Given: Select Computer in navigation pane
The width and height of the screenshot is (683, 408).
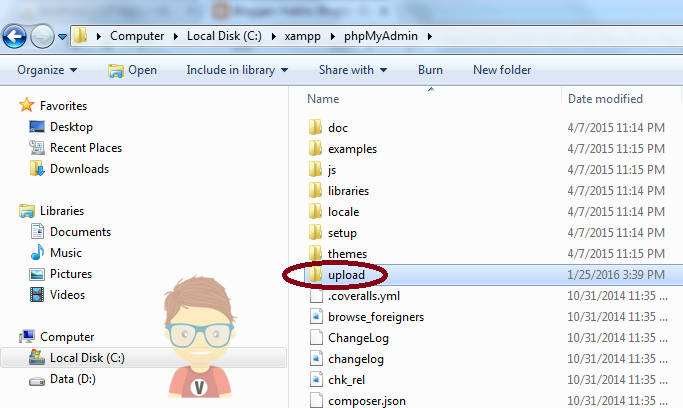Looking at the screenshot, I should (57, 337).
